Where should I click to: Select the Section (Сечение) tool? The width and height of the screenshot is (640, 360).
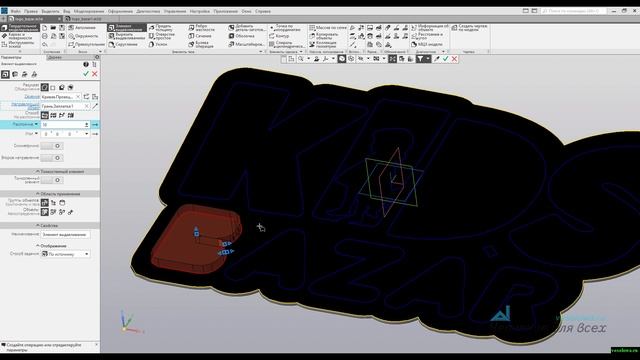[x=200, y=36]
